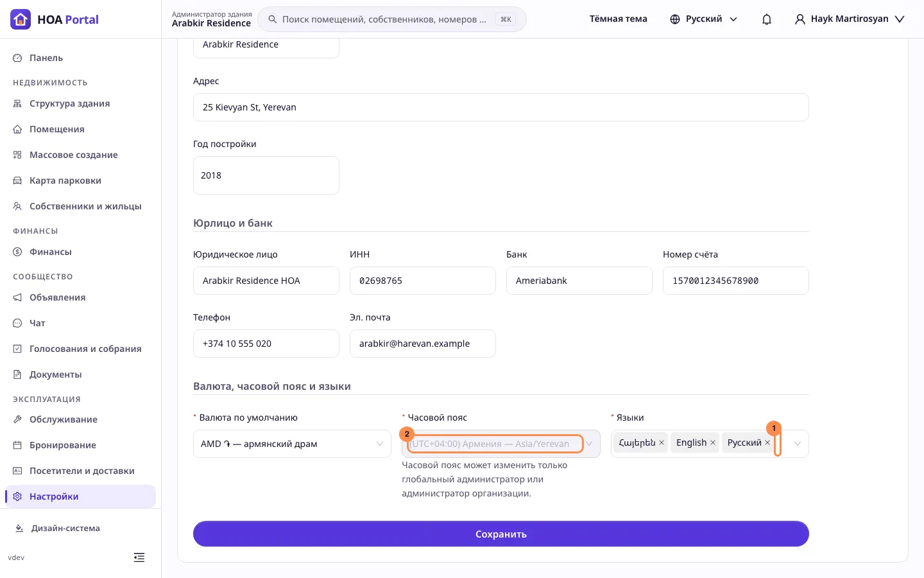Open notifications bell

(767, 19)
